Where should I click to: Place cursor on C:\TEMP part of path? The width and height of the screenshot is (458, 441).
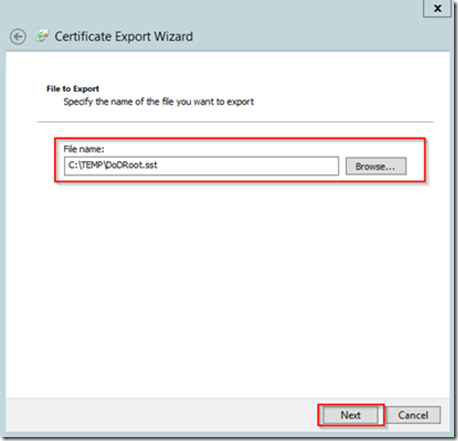[x=85, y=165]
